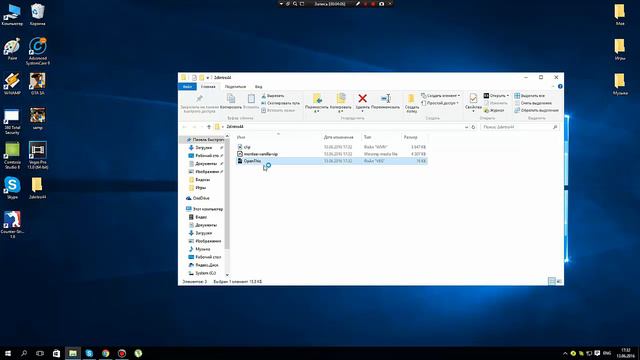The width and height of the screenshot is (640, 360).
Task: Open pinned Desktop under Quick access
Action: pyautogui.click(x=206, y=156)
